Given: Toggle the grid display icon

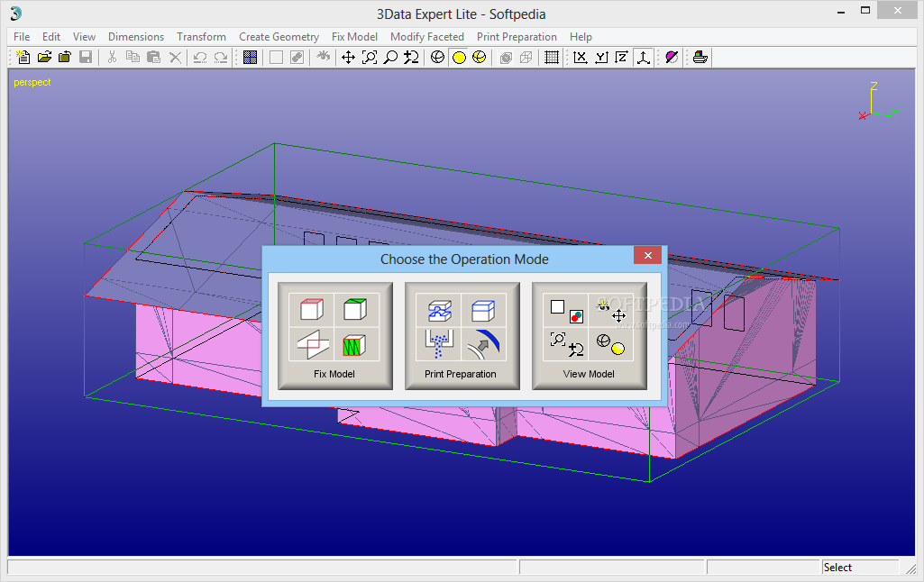Looking at the screenshot, I should (x=552, y=57).
